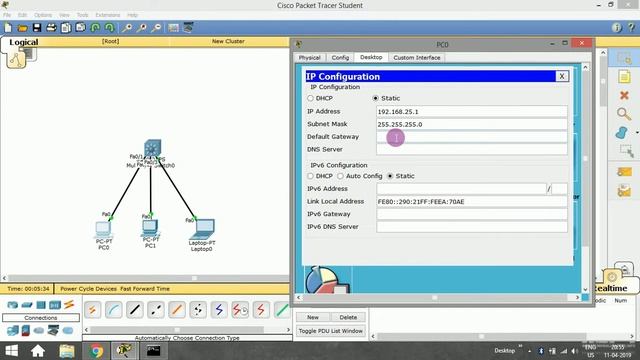Click the New PDU scenario button

click(x=313, y=317)
